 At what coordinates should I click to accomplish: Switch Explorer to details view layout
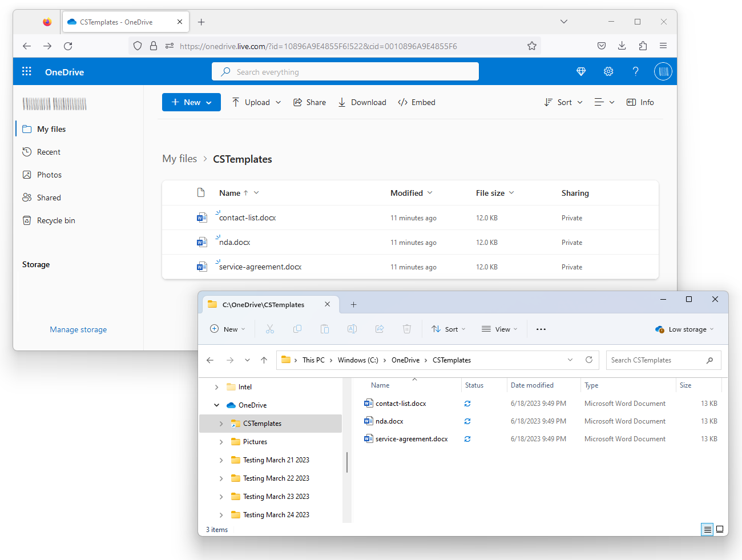point(707,529)
